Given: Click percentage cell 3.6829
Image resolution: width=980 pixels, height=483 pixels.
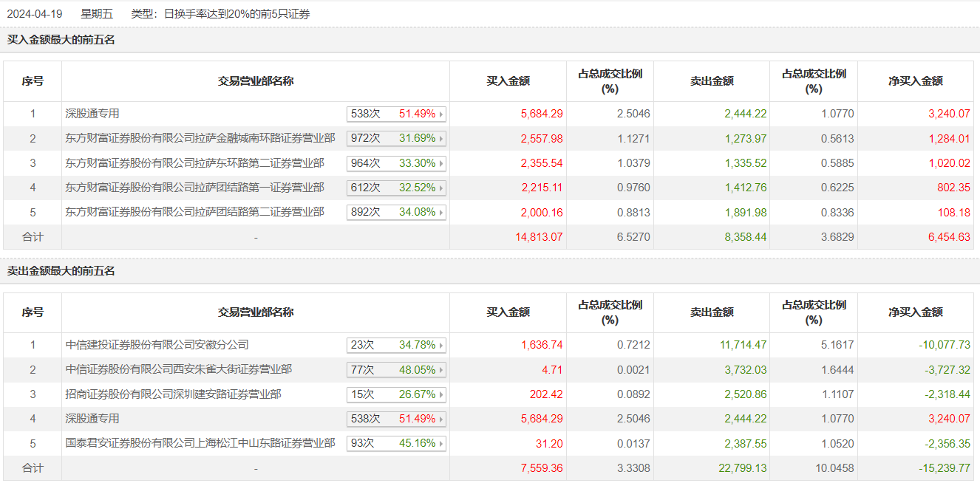Looking at the screenshot, I should pos(837,237).
